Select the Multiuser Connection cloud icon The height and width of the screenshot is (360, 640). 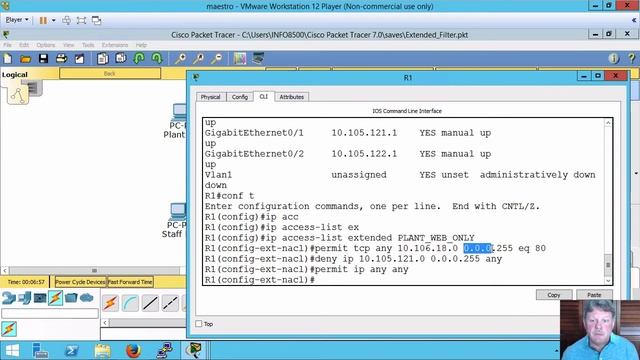pos(87,298)
